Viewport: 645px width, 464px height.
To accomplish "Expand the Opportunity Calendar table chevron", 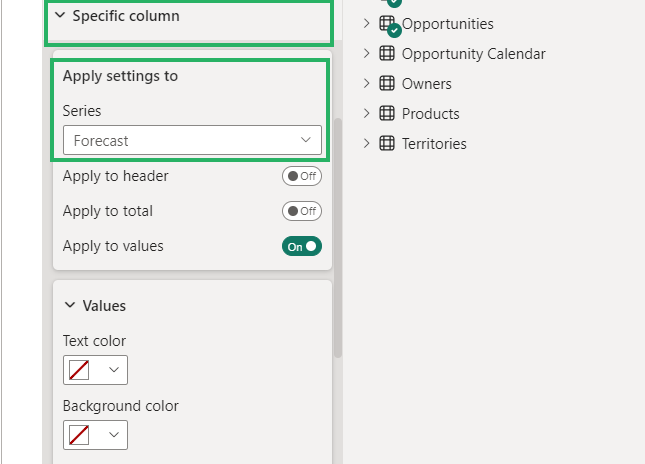I will tap(366, 53).
